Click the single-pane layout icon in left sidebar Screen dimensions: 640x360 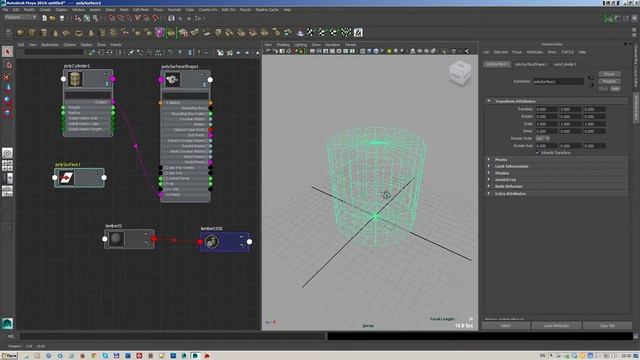7,153
